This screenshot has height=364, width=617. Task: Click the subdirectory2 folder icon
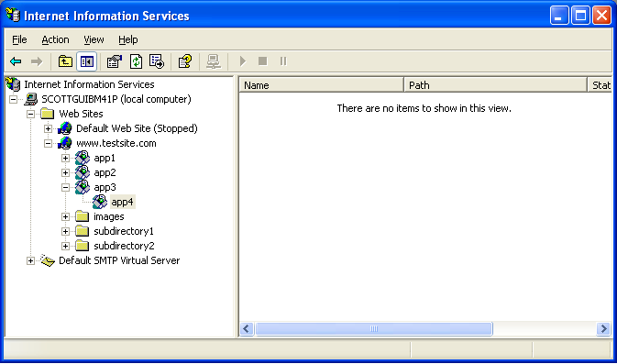(82, 246)
